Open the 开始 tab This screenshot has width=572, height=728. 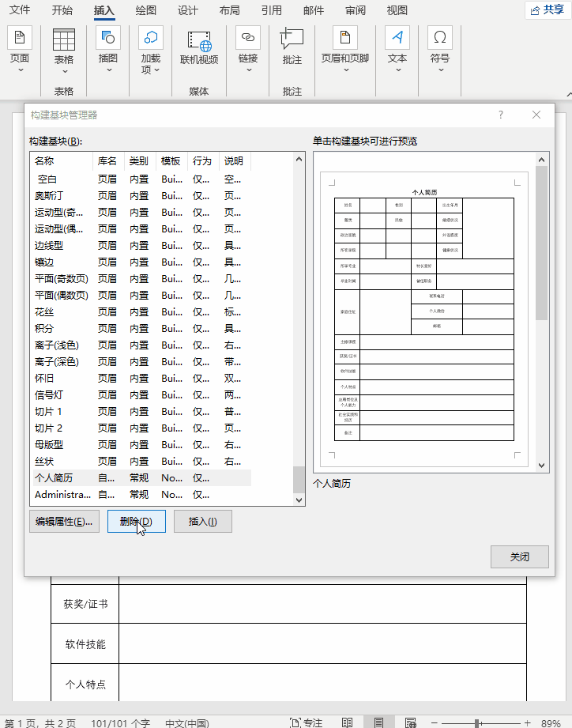coord(62,9)
